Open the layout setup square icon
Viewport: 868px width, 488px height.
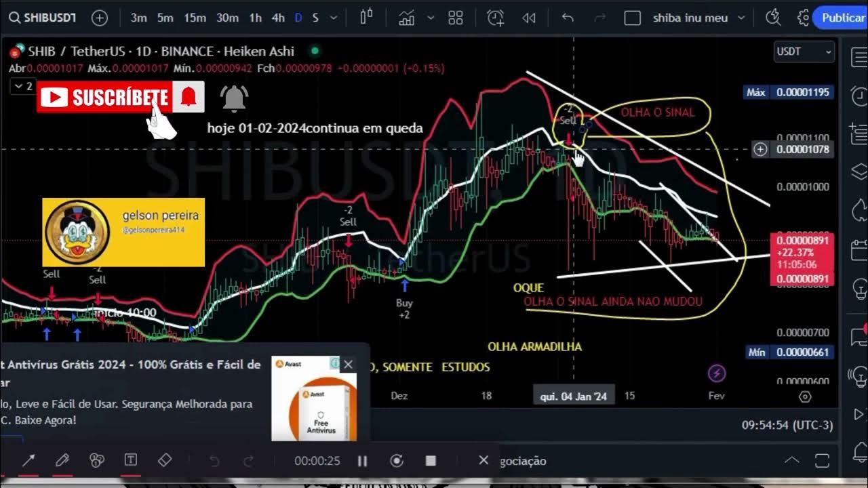click(x=632, y=18)
